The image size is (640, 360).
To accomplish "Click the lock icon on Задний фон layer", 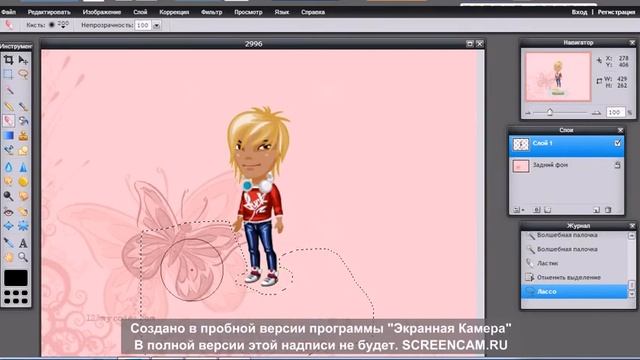I will 618,165.
